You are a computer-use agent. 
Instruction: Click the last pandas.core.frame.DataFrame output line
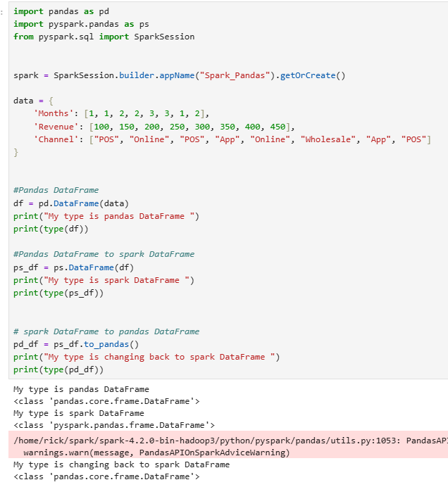click(106, 476)
